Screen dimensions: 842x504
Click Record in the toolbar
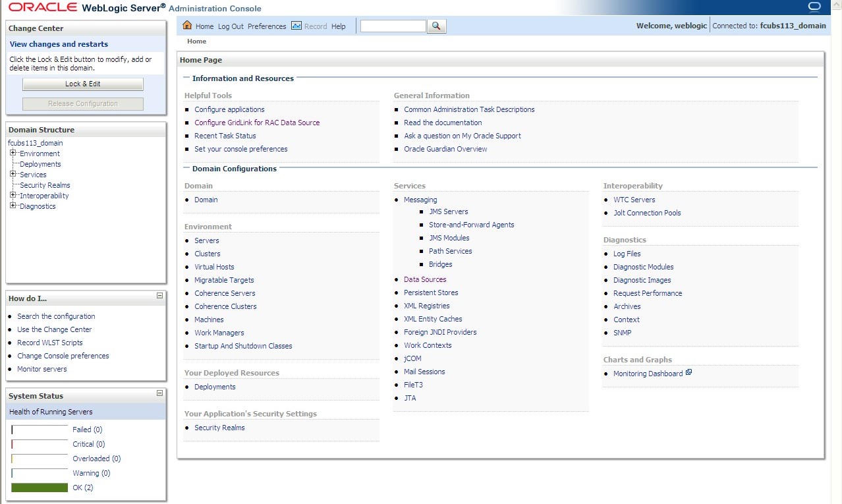click(x=316, y=26)
